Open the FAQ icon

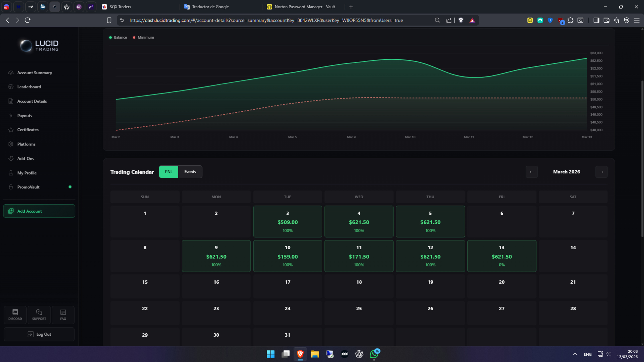(x=63, y=315)
